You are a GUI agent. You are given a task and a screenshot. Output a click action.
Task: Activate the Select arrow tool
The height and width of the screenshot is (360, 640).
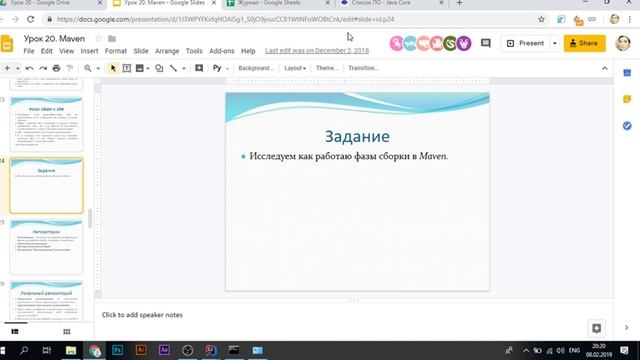[113, 68]
